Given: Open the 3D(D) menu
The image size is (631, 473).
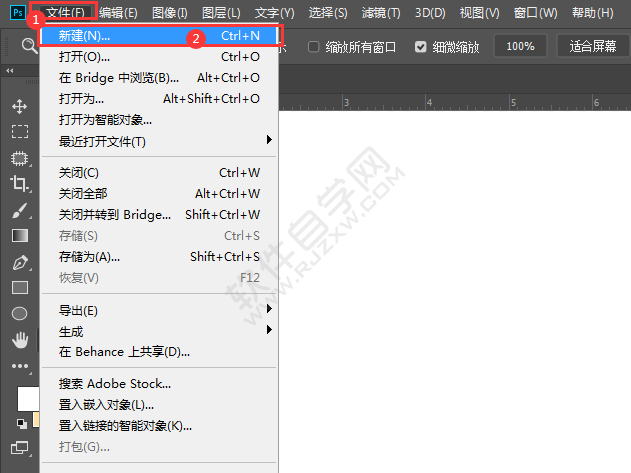Looking at the screenshot, I should coord(430,13).
